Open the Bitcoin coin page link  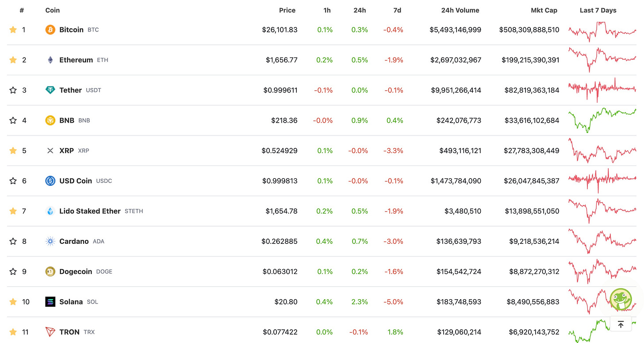click(71, 30)
